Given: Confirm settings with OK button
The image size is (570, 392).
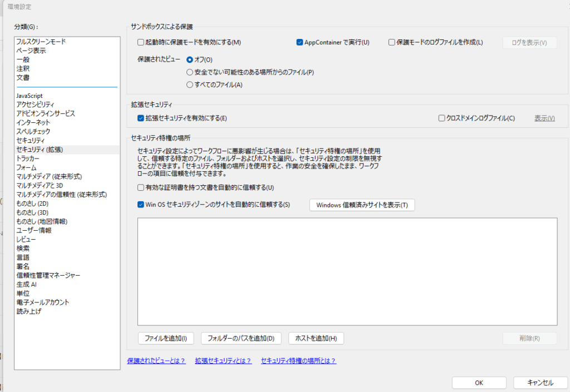Looking at the screenshot, I should coord(479,383).
